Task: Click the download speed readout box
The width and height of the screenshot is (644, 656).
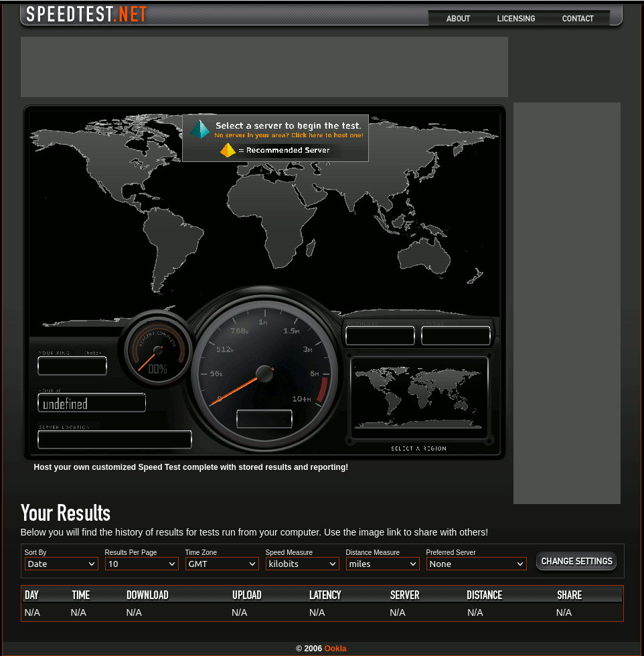Action: pyautogui.click(x=380, y=335)
